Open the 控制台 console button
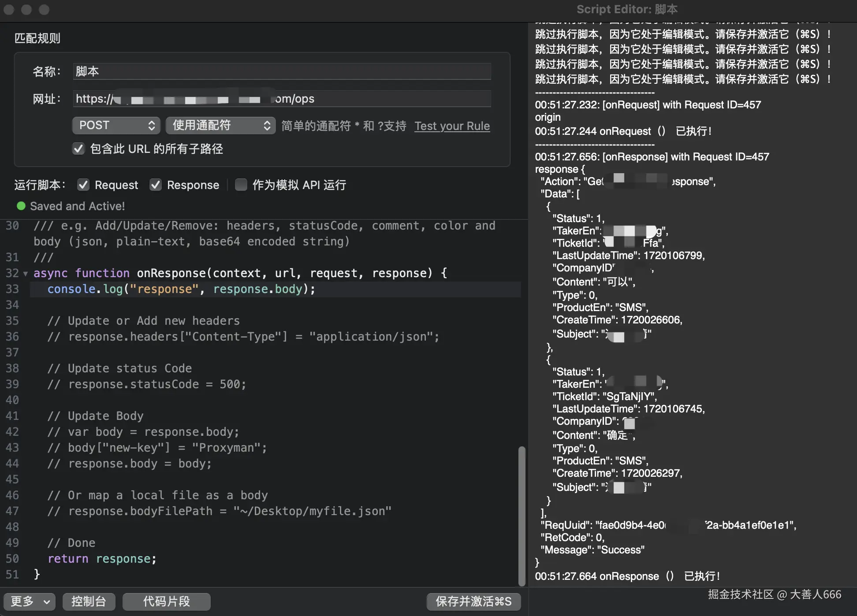The image size is (857, 616). click(x=89, y=601)
